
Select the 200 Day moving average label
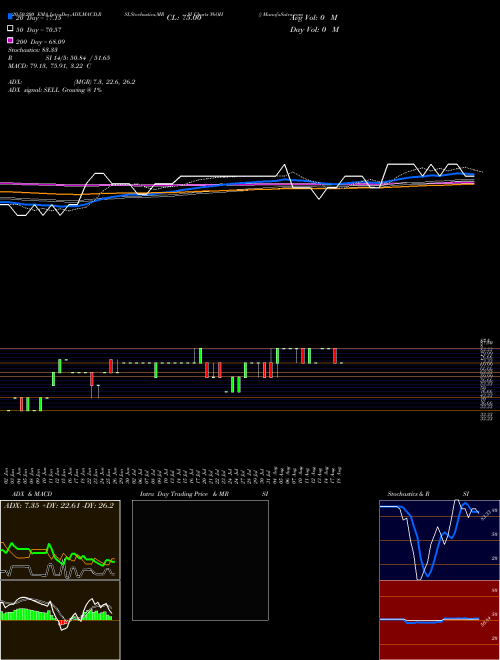40,42
